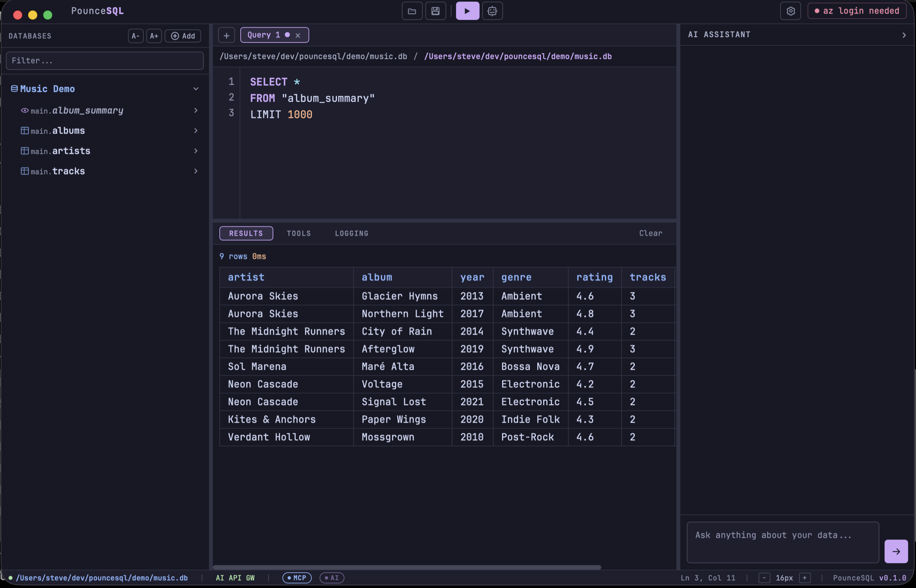Click the database path in the status bar
916x588 pixels.
coord(102,578)
